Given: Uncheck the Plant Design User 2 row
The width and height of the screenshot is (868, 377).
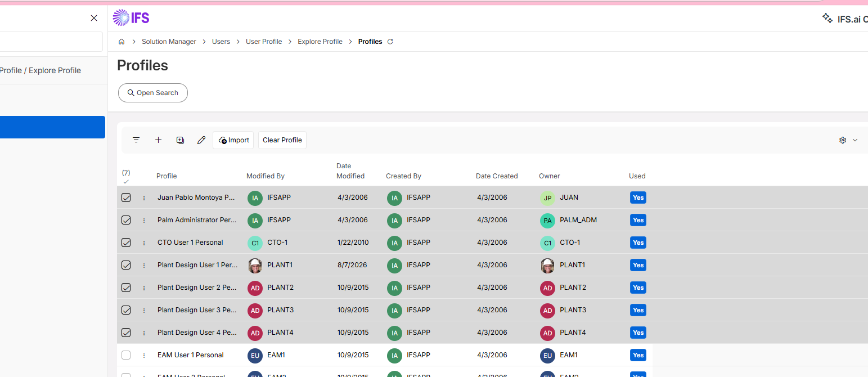Looking at the screenshot, I should pyautogui.click(x=126, y=288).
